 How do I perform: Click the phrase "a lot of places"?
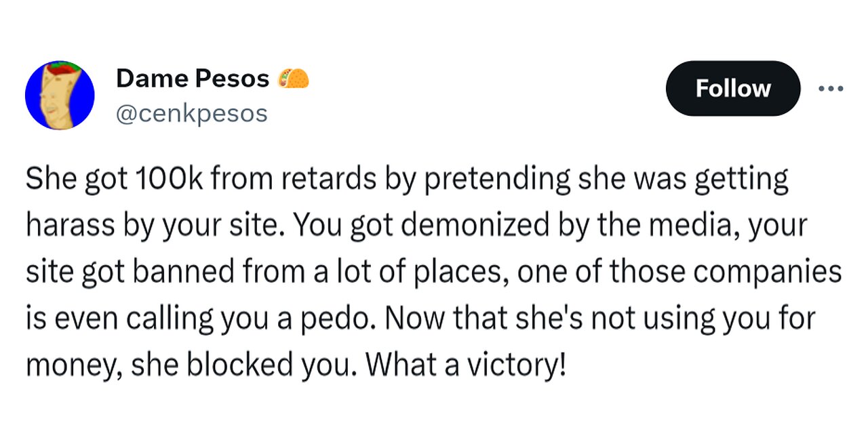click(441, 274)
